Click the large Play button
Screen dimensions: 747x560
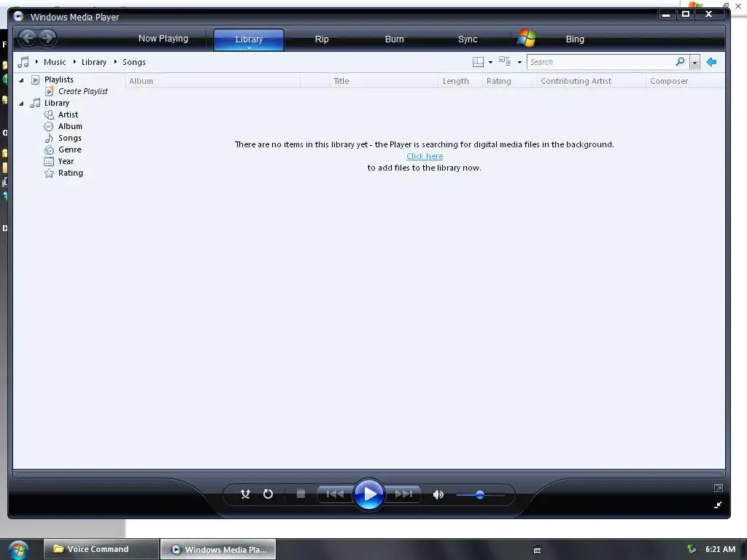click(x=368, y=494)
